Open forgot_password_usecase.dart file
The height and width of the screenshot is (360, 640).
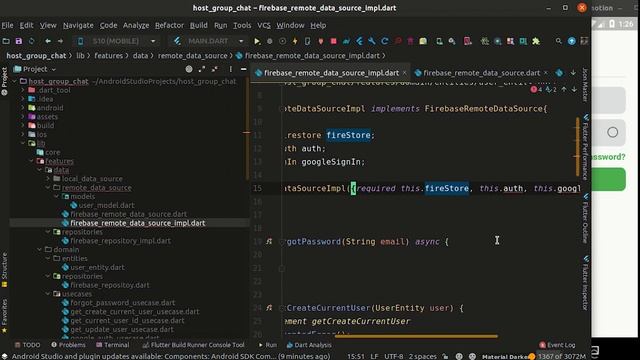(122, 303)
